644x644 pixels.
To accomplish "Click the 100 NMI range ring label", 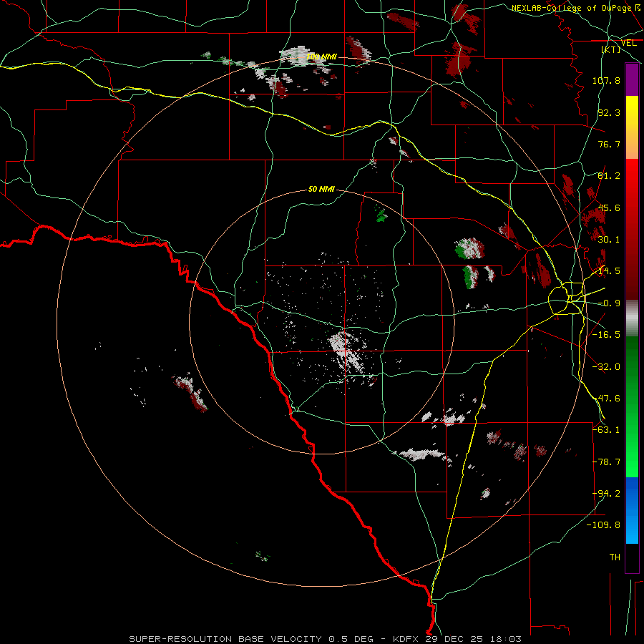I will (x=321, y=57).
